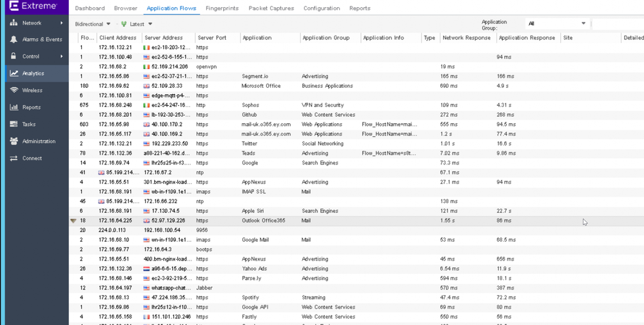This screenshot has height=325, width=644.
Task: Click the Connect arrows icon
Action: [14, 158]
